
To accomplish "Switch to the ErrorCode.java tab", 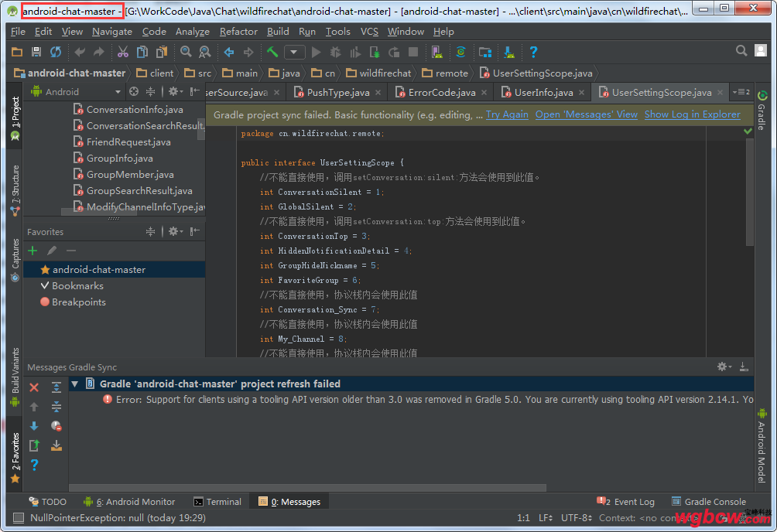I will pyautogui.click(x=442, y=92).
